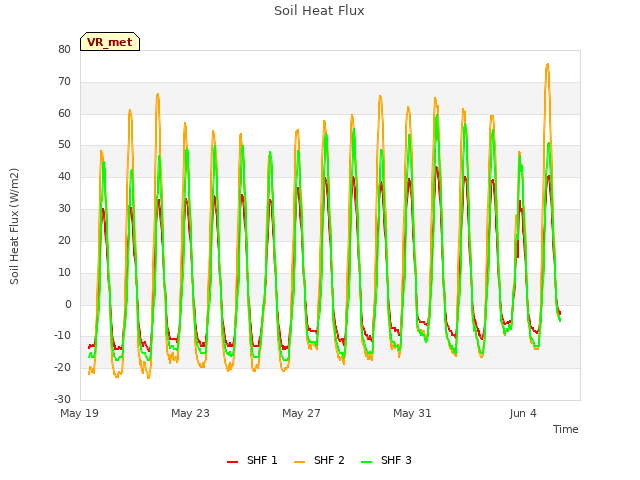Click the 40 y-axis tick label
The height and width of the screenshot is (480, 640).
[64, 177]
